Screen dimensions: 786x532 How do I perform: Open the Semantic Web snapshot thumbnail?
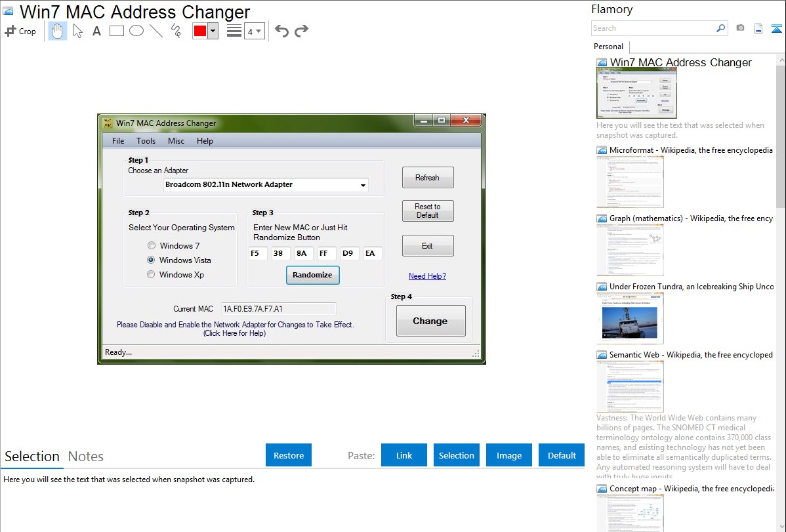[630, 386]
